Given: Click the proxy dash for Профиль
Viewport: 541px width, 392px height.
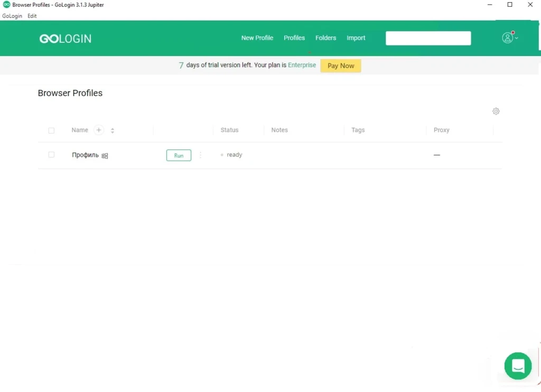Looking at the screenshot, I should point(437,155).
